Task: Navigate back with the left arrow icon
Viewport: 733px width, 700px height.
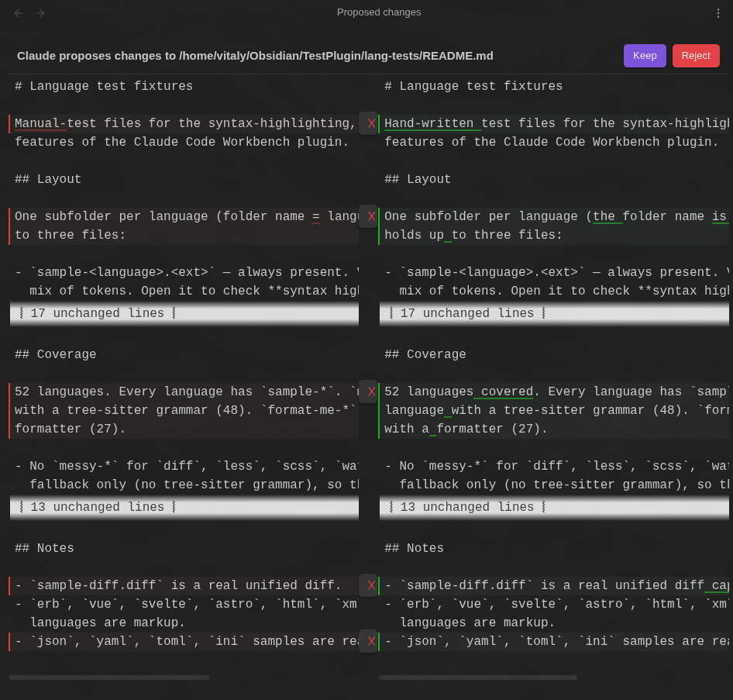Action: (x=19, y=13)
